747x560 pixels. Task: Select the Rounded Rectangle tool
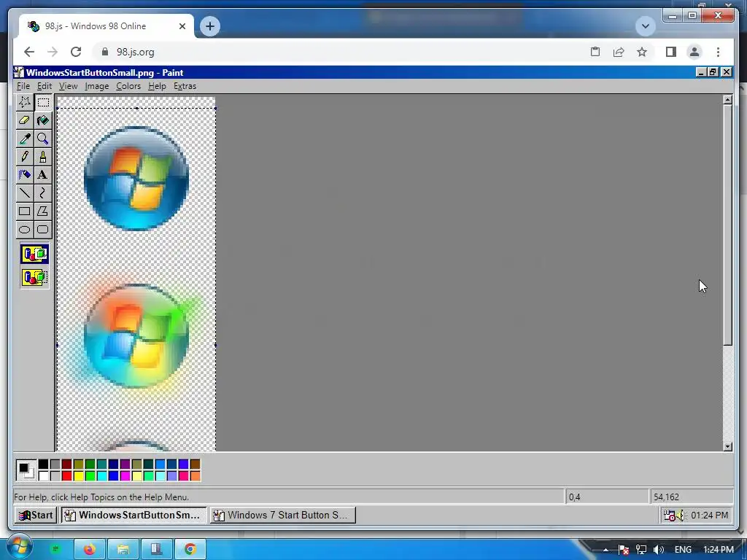(x=43, y=230)
